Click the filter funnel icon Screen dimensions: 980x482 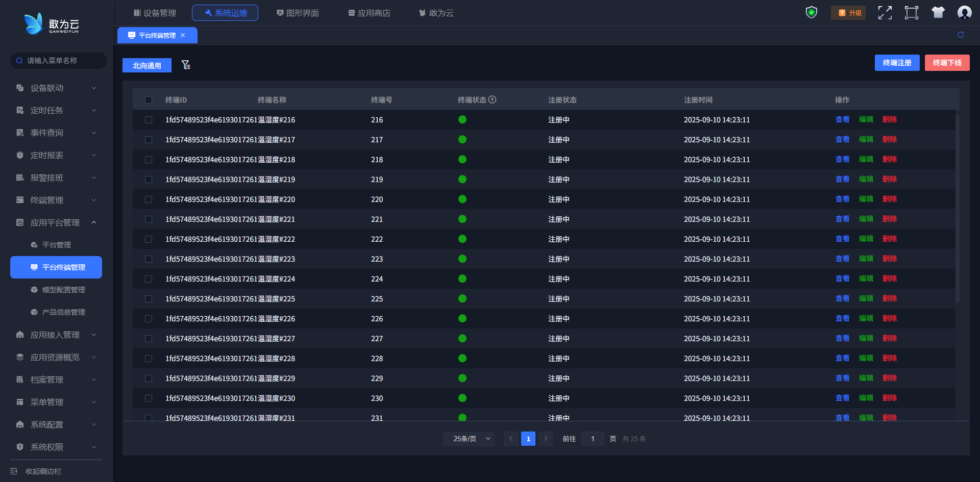(x=186, y=65)
